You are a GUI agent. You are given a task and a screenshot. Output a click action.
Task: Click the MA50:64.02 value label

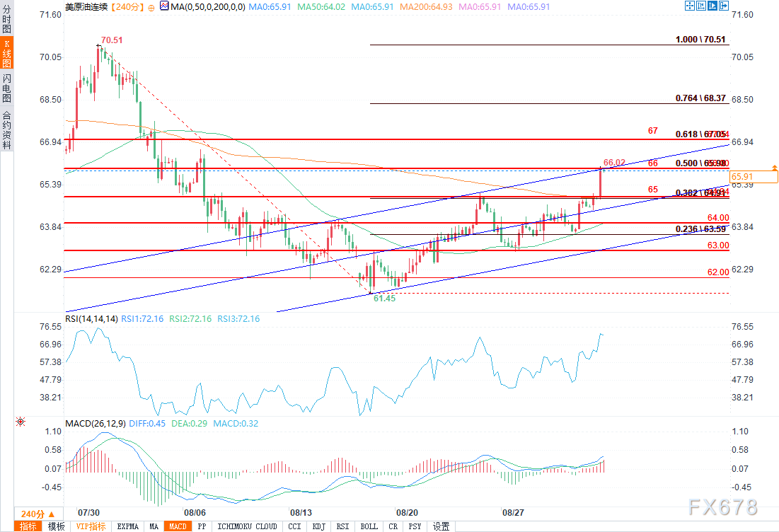[321, 7]
